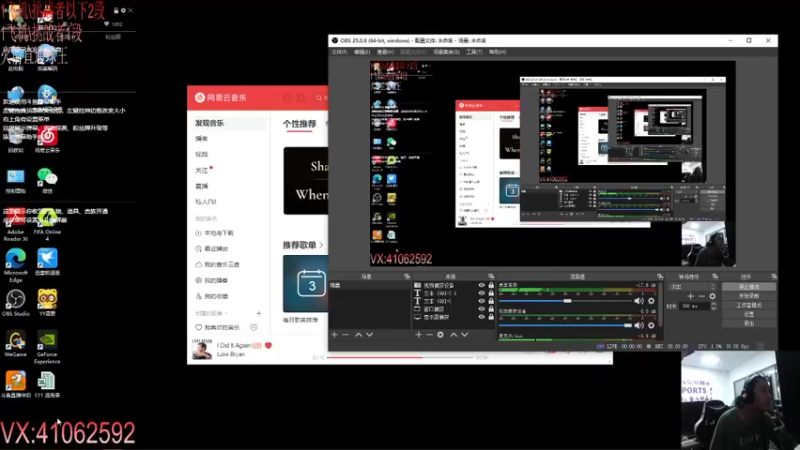Open FIFA Online 4 desktop shortcut
This screenshot has height=450, width=800.
coord(47,224)
